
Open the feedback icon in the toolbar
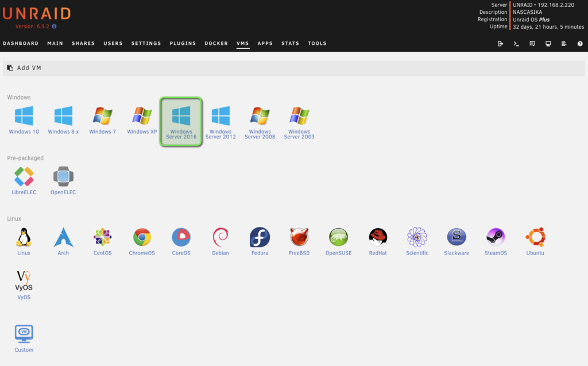tap(532, 43)
